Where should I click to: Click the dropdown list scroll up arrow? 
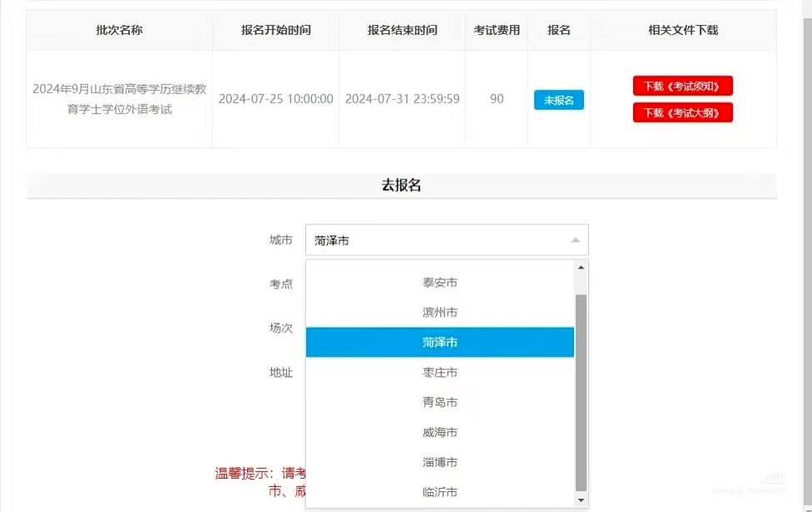tap(581, 268)
